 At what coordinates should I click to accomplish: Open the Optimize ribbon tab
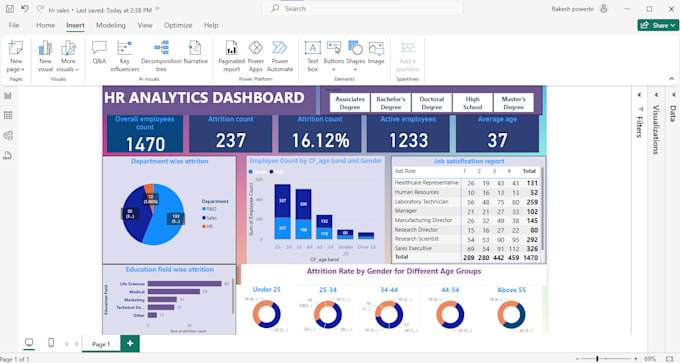coord(178,26)
